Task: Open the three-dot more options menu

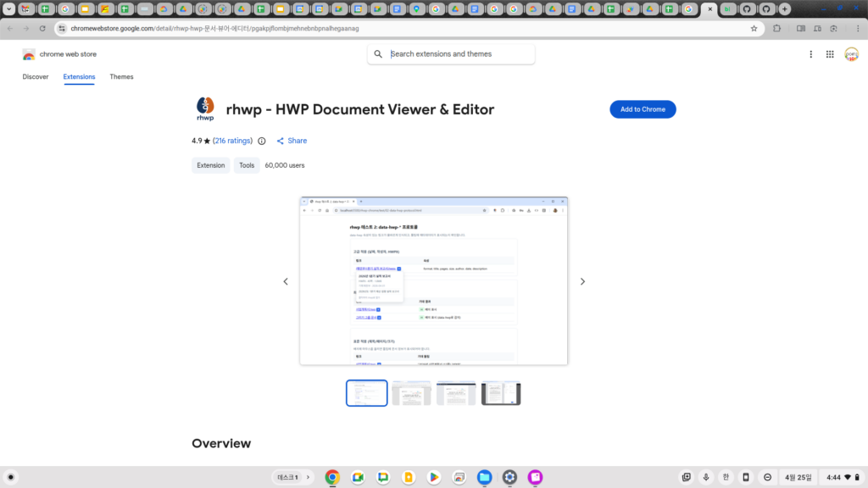Action: [x=810, y=54]
